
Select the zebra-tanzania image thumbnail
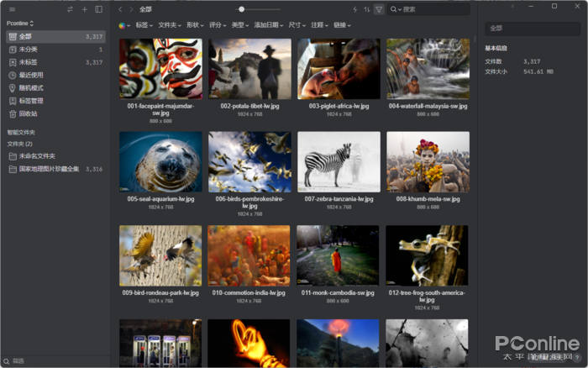coord(339,161)
